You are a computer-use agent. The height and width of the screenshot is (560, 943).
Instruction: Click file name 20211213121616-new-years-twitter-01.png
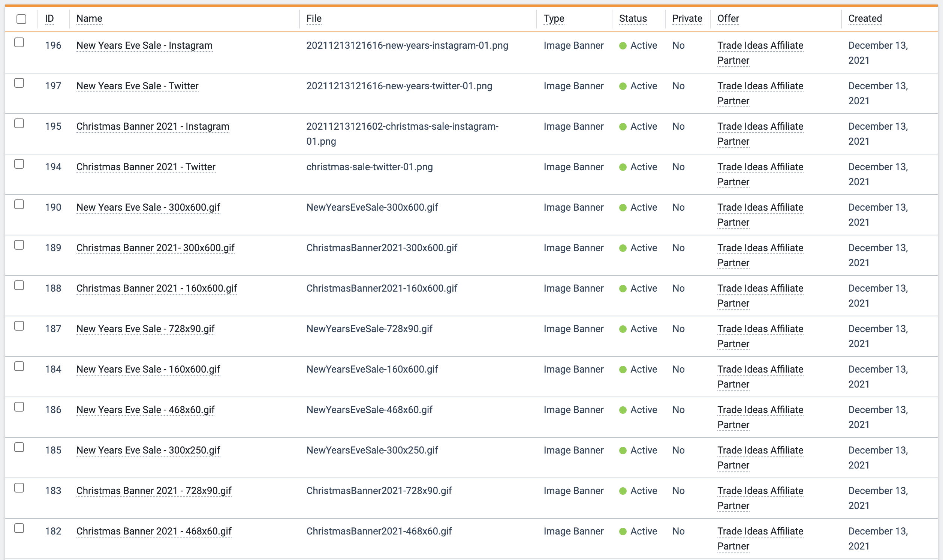(x=399, y=86)
